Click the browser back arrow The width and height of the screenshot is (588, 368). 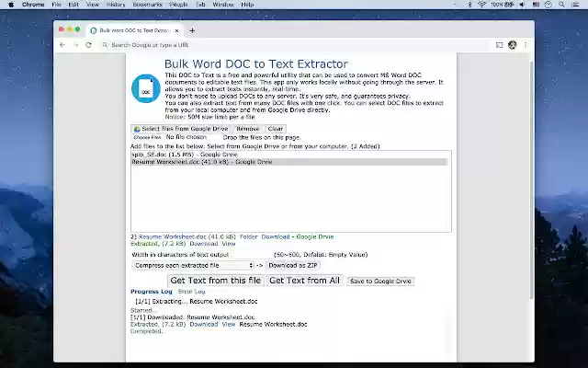pos(62,45)
